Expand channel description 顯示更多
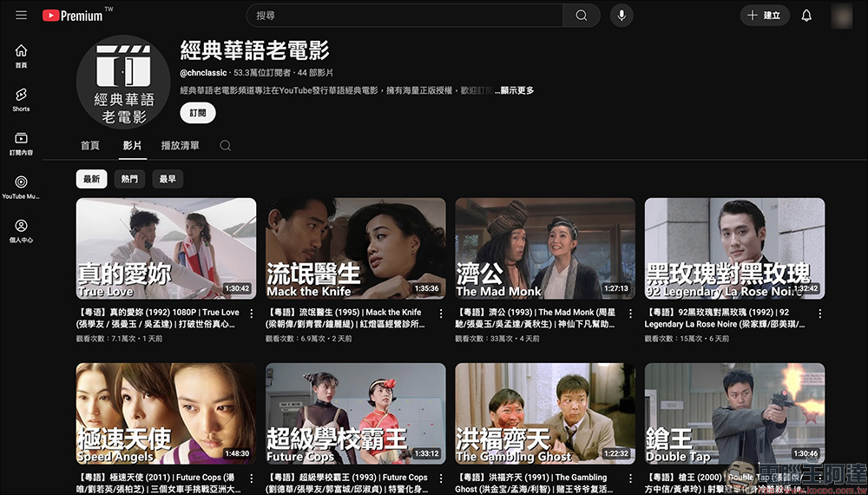 coord(515,90)
